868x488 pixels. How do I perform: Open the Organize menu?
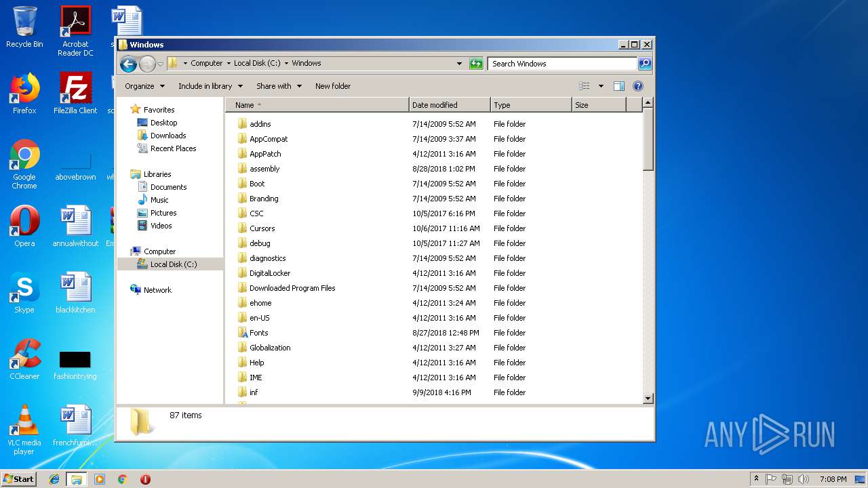(x=144, y=86)
